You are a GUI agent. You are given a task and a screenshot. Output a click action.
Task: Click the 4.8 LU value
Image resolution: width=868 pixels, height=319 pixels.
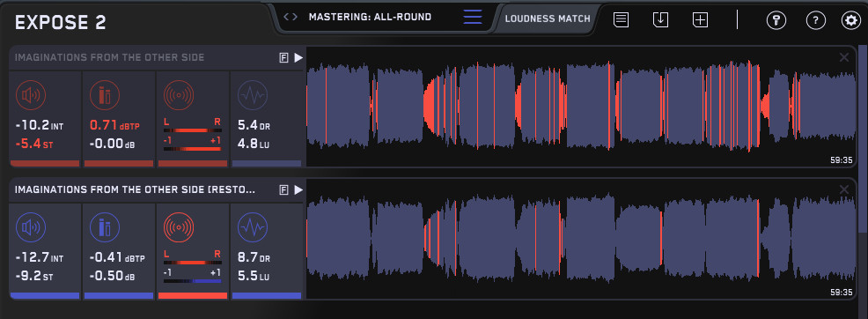click(254, 144)
